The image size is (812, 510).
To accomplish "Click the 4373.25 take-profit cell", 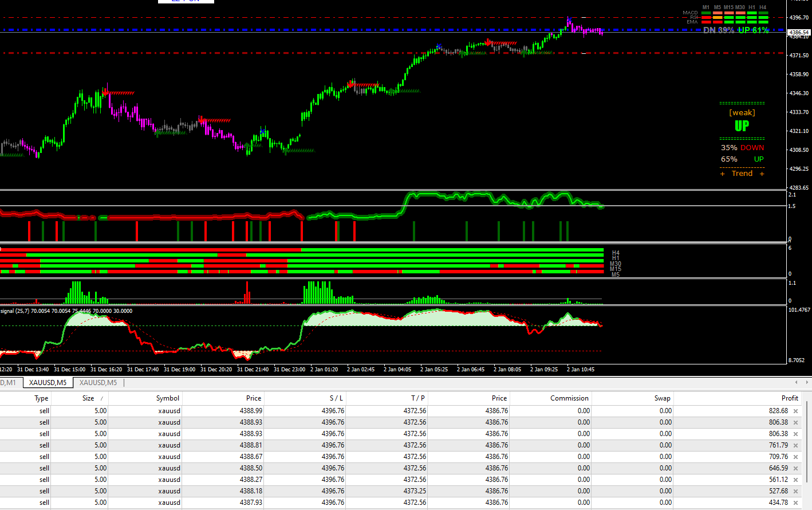I will tap(415, 491).
